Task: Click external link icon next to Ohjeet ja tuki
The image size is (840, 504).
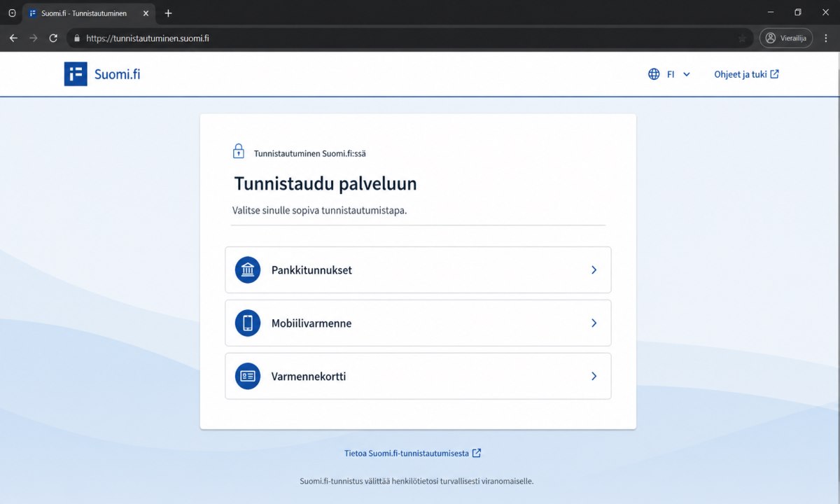Action: click(774, 74)
